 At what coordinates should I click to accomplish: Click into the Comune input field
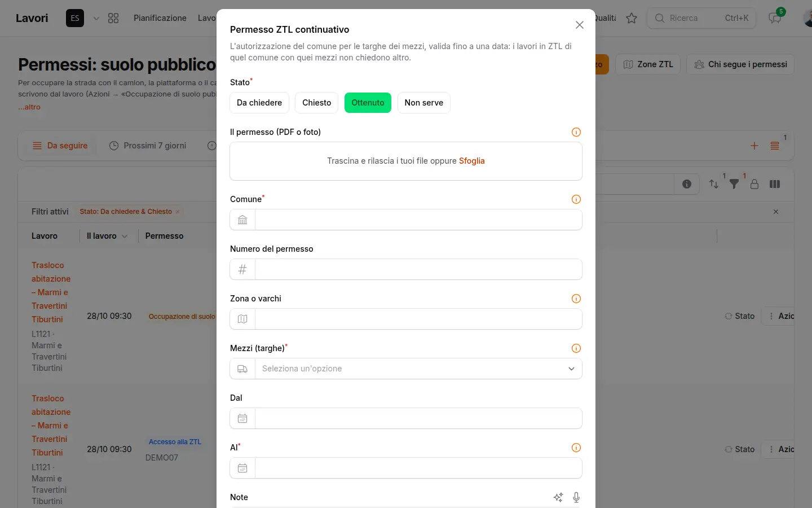pos(418,220)
